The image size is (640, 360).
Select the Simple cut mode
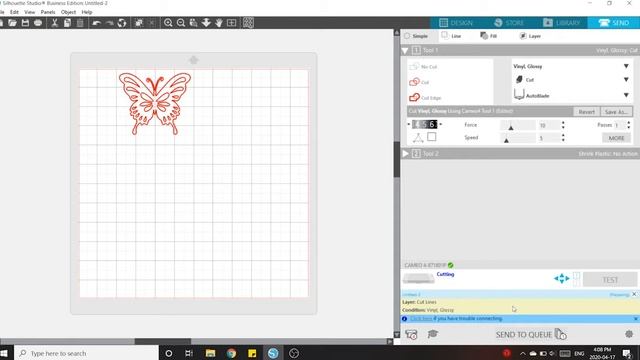[416, 36]
